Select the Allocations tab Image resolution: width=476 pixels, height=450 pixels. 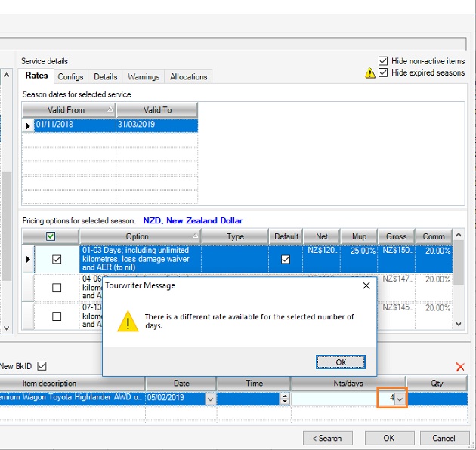coord(188,77)
